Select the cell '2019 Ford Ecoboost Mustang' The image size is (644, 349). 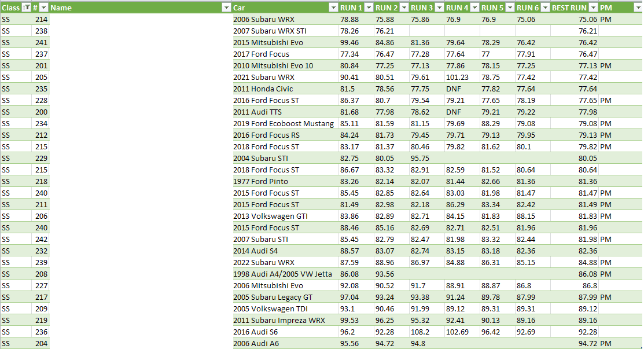[285, 124]
